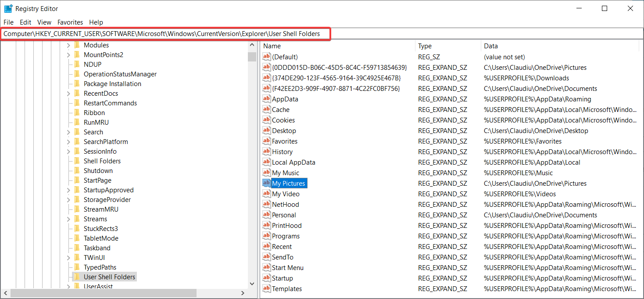Click the folder icon of Ribbon key
The width and height of the screenshot is (644, 299).
(77, 112)
